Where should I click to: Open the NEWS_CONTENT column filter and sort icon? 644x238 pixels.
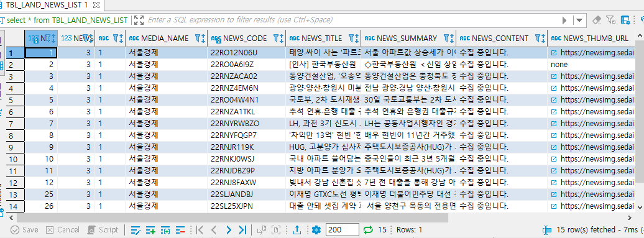point(540,38)
